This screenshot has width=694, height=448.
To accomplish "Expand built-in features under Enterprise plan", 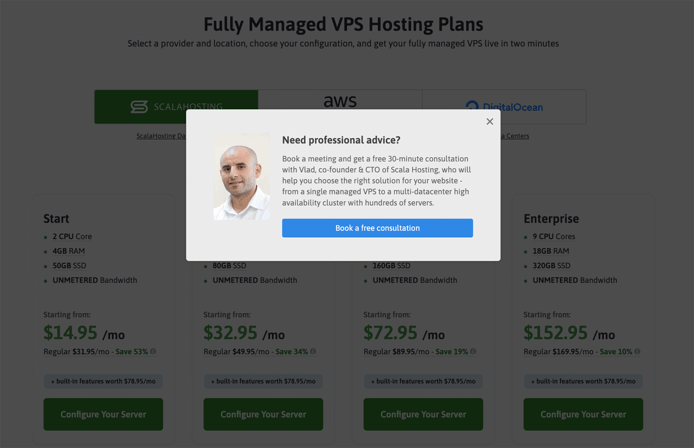I will pyautogui.click(x=583, y=381).
